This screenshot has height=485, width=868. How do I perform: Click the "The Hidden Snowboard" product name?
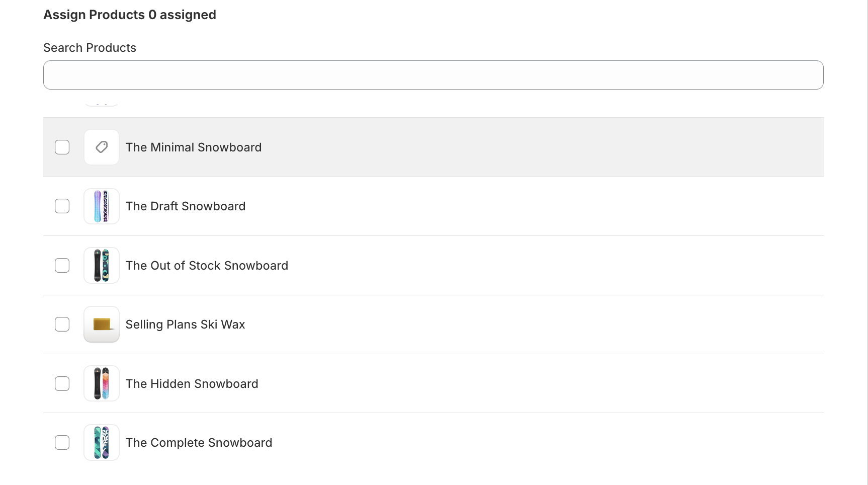point(192,384)
